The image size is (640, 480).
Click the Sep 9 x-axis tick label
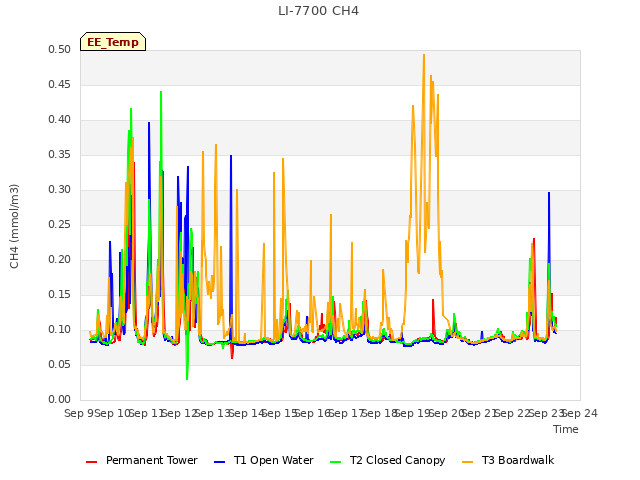(x=80, y=413)
